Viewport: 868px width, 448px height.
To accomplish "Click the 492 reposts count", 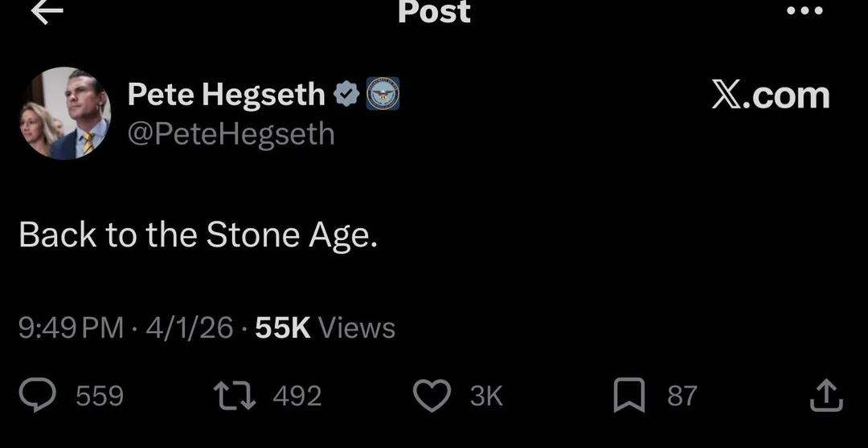I will pyautogui.click(x=297, y=396).
